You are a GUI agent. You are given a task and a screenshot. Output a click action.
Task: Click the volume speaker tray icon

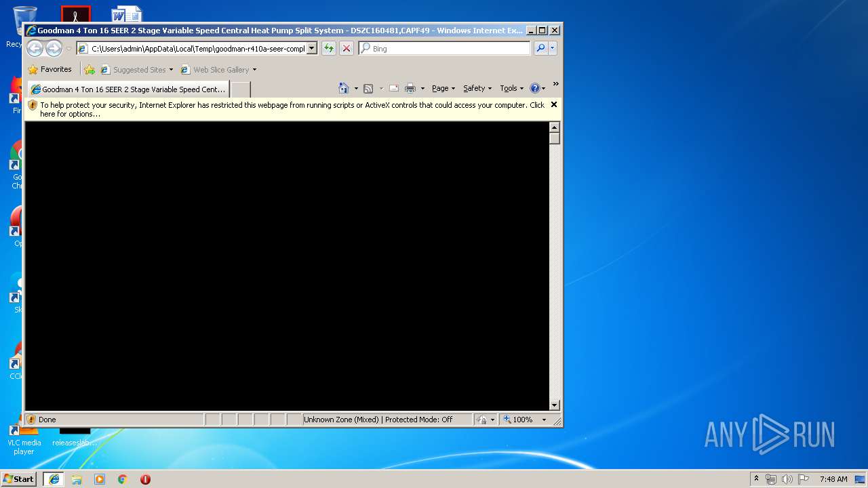[x=787, y=479]
